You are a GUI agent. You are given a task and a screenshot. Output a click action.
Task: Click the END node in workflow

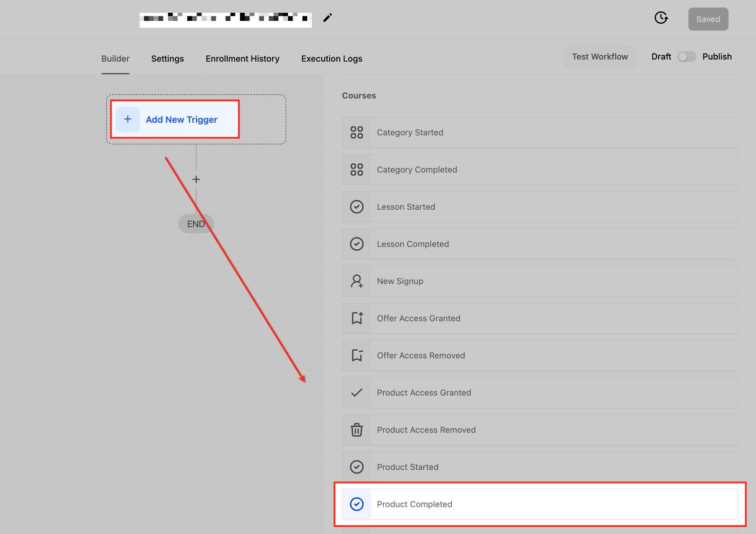coord(196,224)
